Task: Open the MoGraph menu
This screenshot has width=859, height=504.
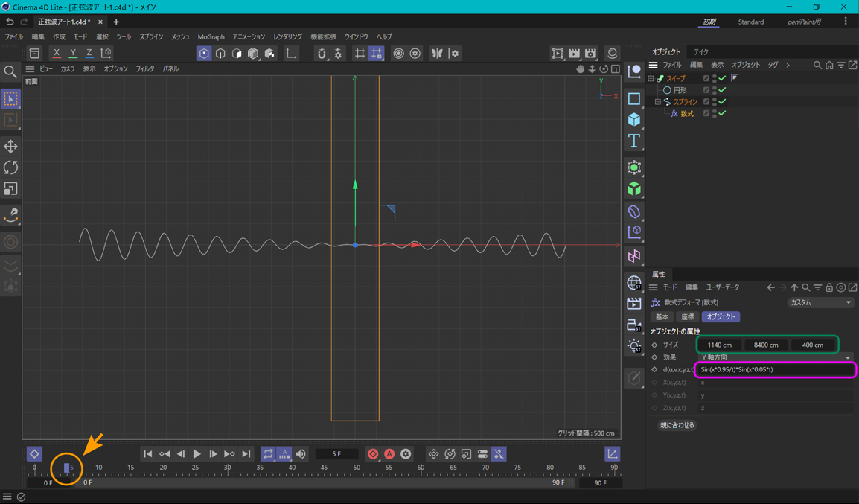Action: [211, 36]
